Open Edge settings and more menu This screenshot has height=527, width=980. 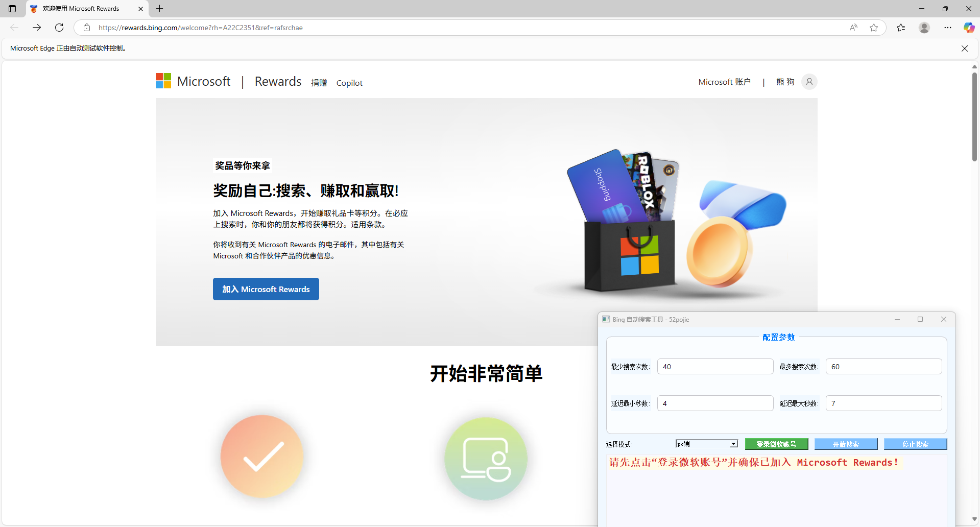pyautogui.click(x=948, y=28)
